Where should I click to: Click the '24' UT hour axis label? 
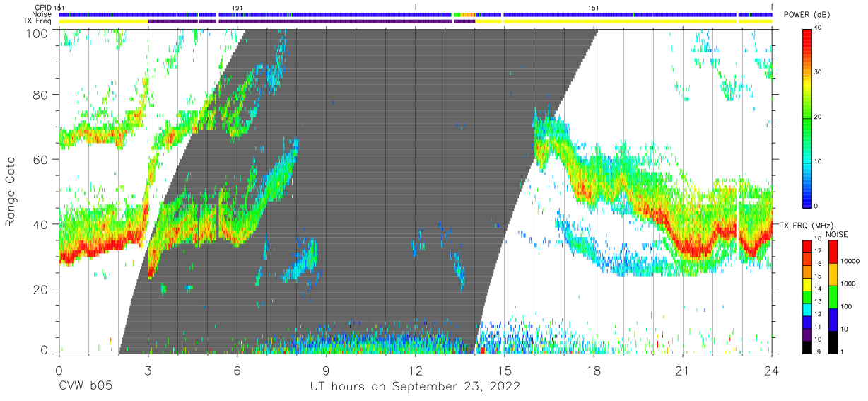click(x=772, y=371)
